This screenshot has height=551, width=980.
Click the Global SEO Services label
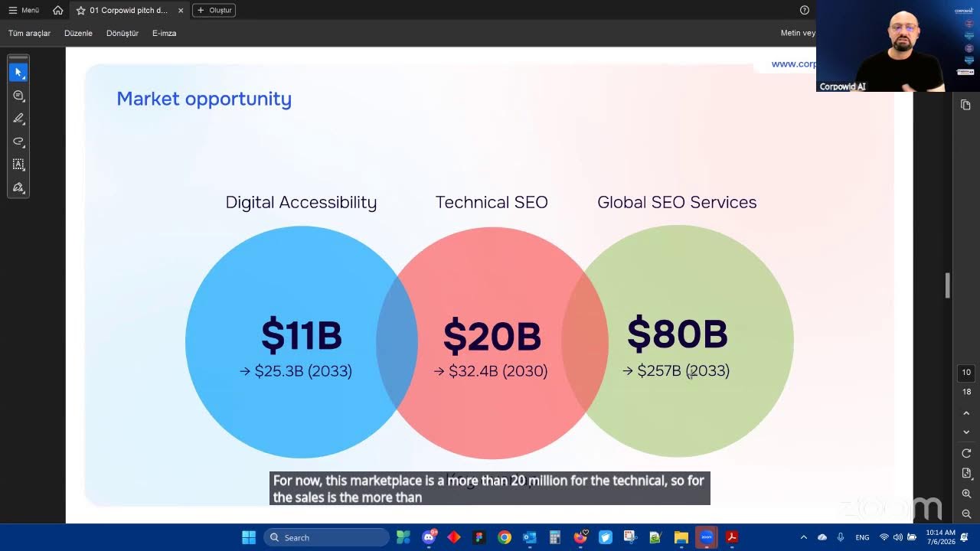(677, 202)
